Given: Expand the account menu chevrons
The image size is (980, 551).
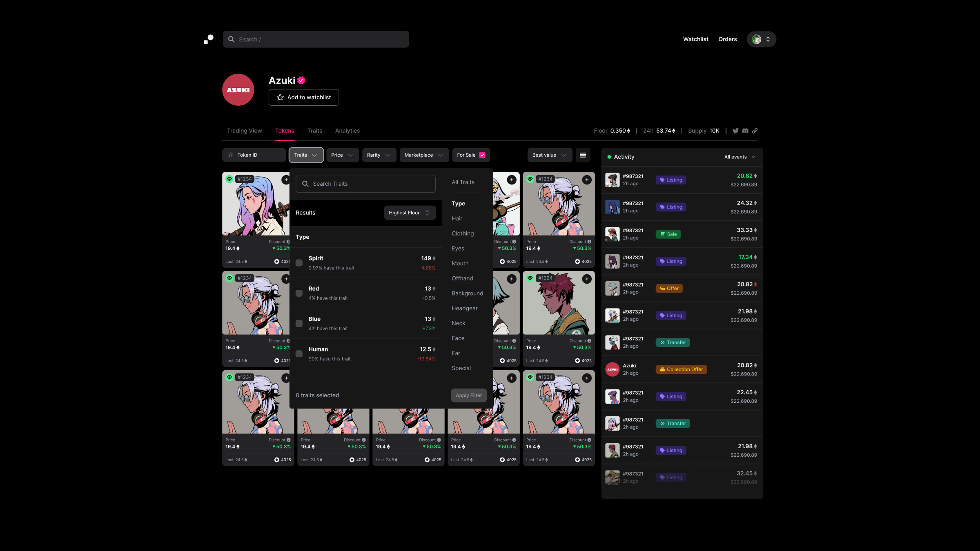Looking at the screenshot, I should 768,39.
